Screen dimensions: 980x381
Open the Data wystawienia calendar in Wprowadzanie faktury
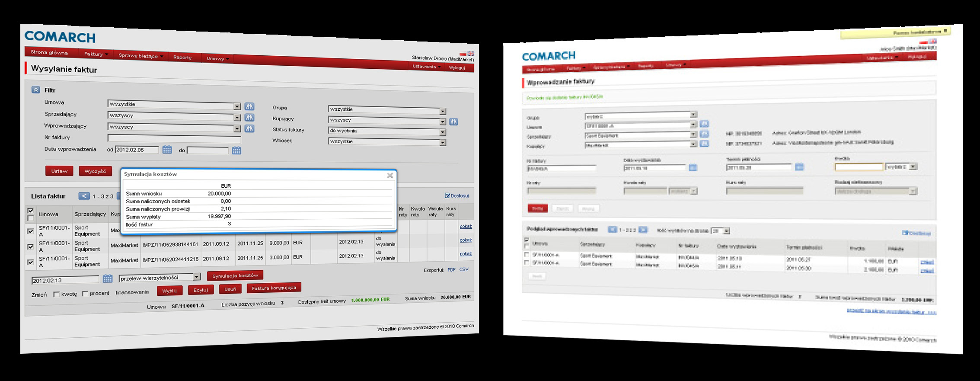click(693, 167)
